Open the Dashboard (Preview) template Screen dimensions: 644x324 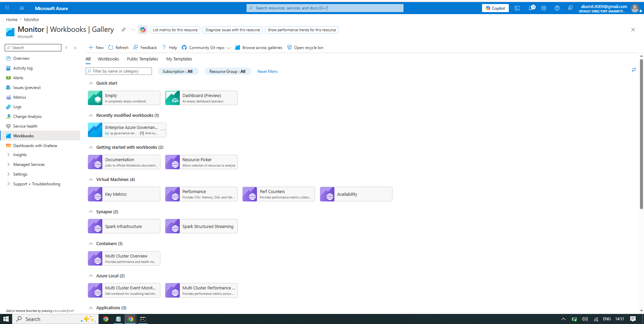pyautogui.click(x=201, y=98)
